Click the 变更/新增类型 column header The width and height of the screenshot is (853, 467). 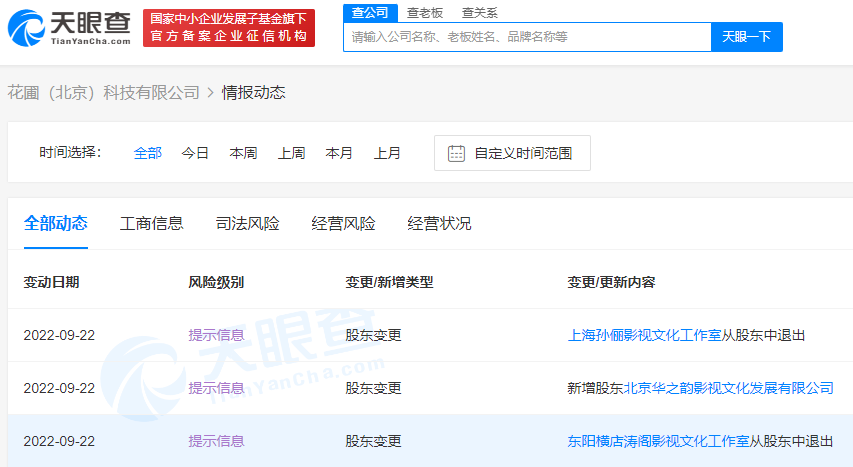point(389,282)
